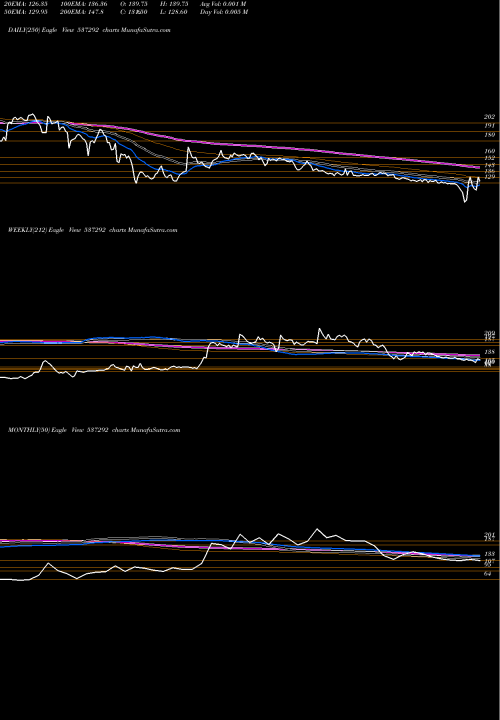Click the DAILY(250) chart title

coord(90,30)
